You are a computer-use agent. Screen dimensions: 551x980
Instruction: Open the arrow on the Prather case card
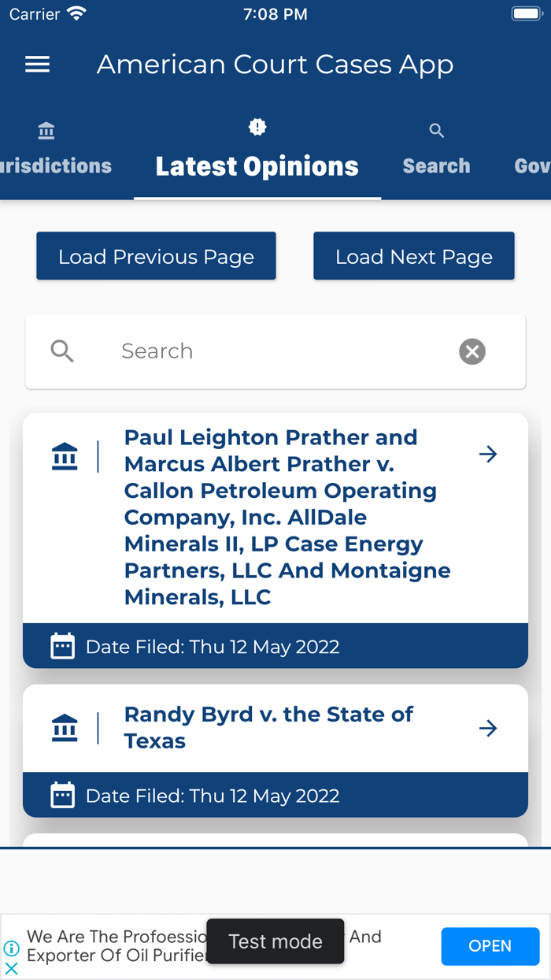[x=488, y=454]
